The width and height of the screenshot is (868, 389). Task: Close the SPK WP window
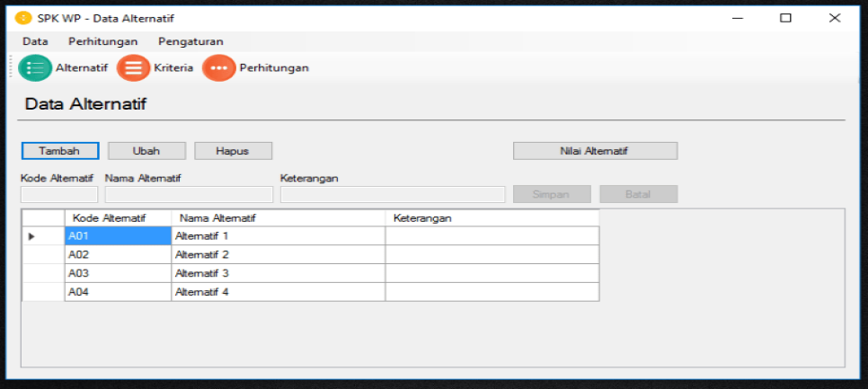pyautogui.click(x=835, y=18)
